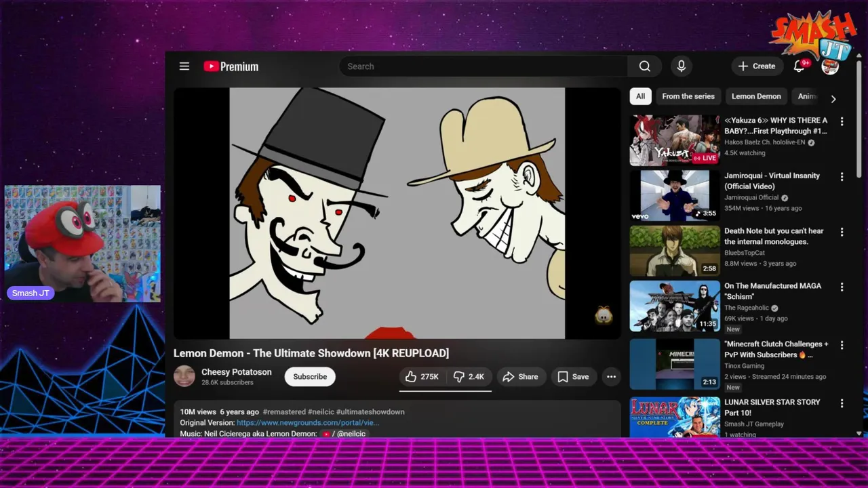Open the account avatar menu

[x=830, y=66]
